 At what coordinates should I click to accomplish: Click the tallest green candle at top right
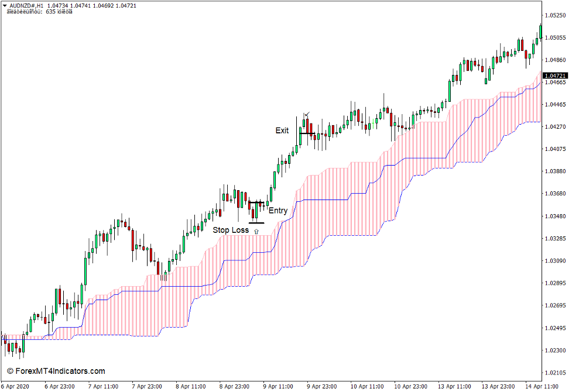[x=542, y=32]
